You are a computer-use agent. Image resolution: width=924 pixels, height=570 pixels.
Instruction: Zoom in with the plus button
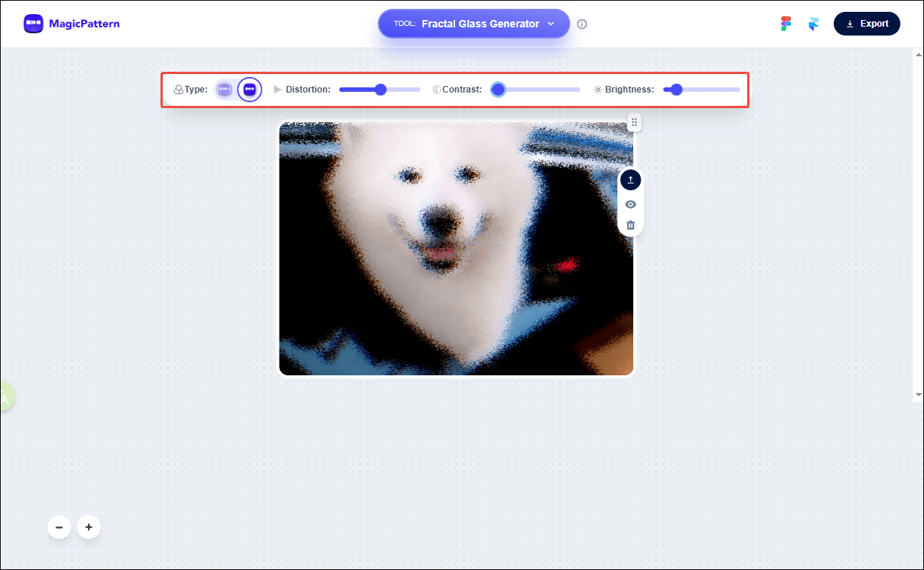[88, 527]
